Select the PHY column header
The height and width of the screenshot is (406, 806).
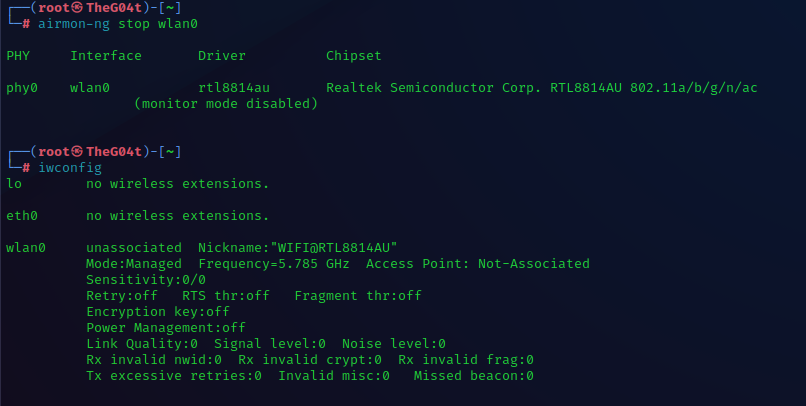pyautogui.click(x=18, y=56)
